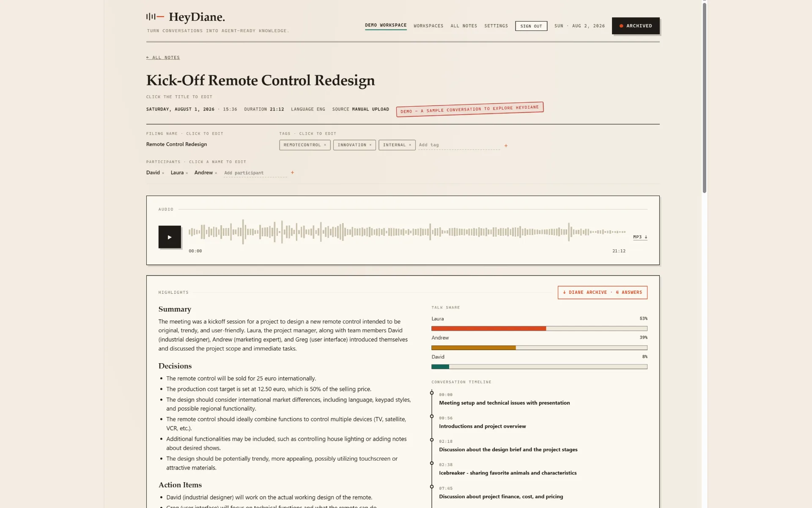Remove participant Laura
812x508 pixels.
click(x=187, y=173)
